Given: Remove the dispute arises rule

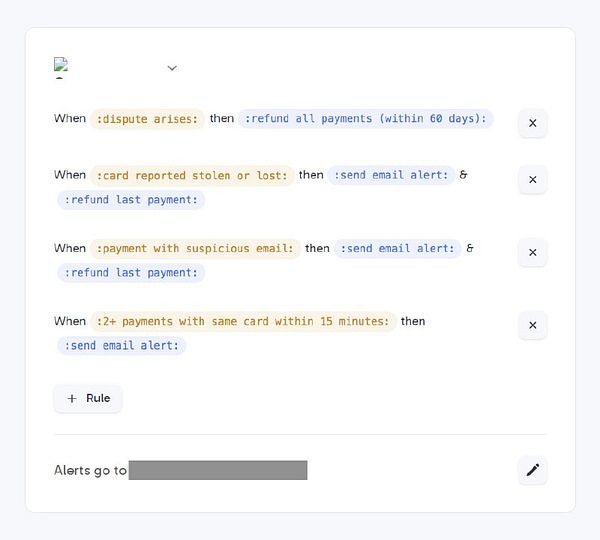Looking at the screenshot, I should pos(532,123).
